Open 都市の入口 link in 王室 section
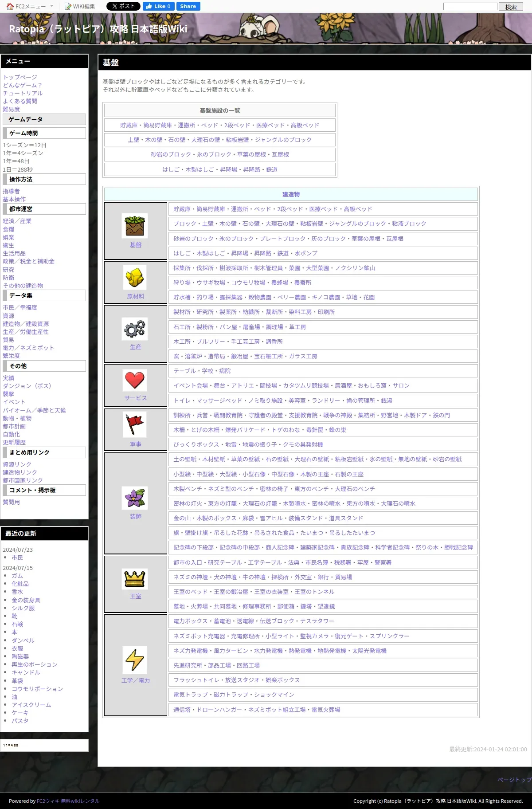The width and height of the screenshot is (532, 809). (x=188, y=562)
